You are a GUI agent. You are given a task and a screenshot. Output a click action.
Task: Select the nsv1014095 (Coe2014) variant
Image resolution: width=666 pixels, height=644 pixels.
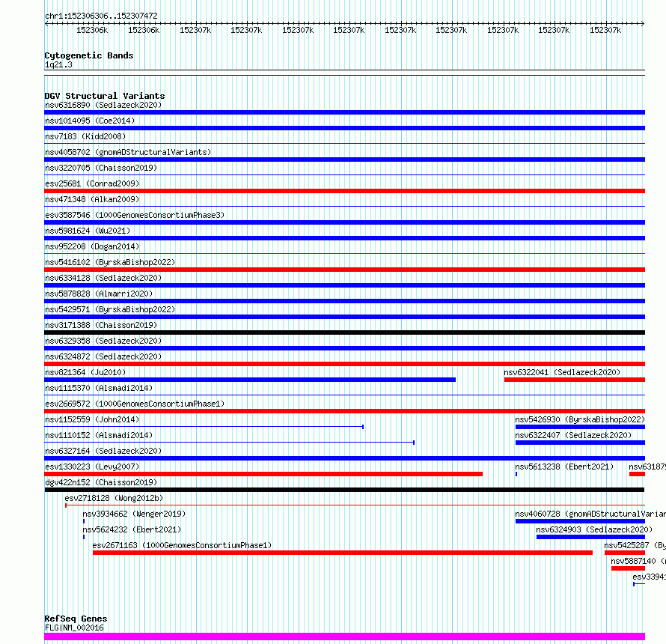(90, 121)
